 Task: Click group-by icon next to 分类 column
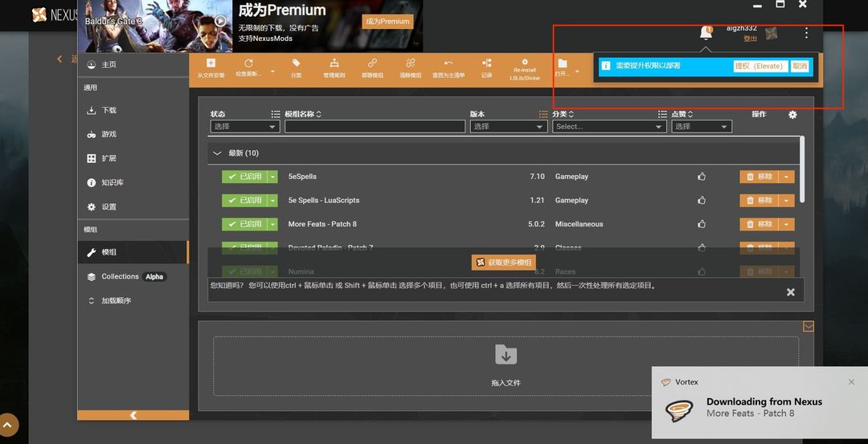point(662,114)
